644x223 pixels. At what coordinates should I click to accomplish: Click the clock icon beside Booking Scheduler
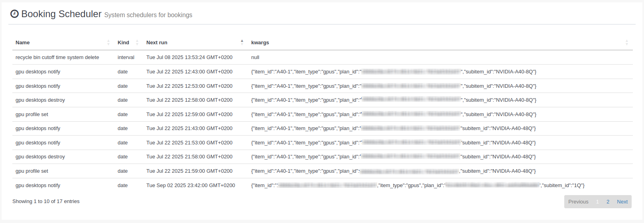[x=14, y=14]
